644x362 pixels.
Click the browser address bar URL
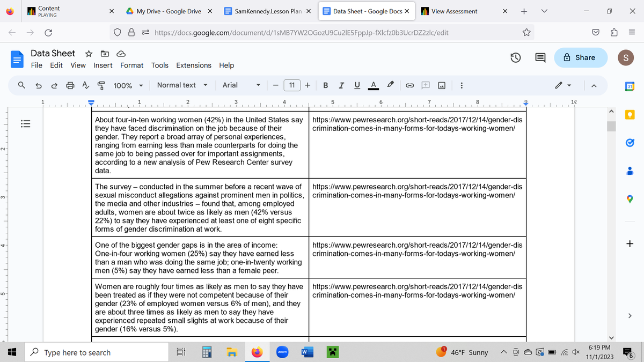(x=302, y=33)
